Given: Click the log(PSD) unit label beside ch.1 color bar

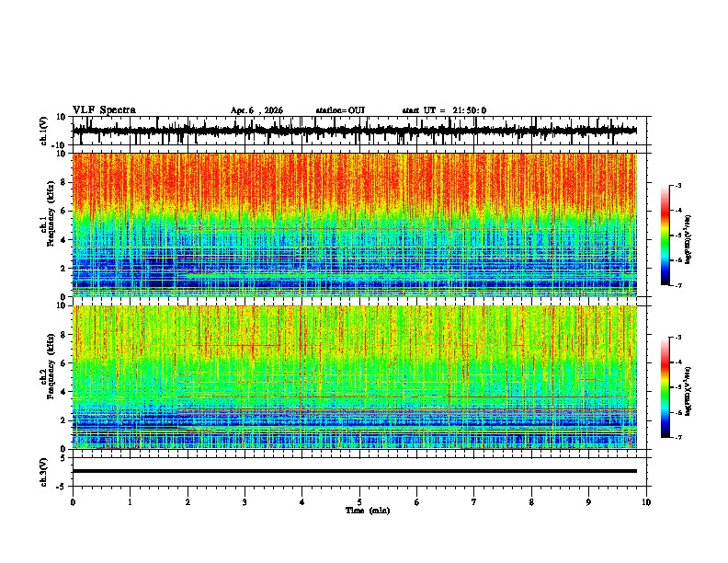Looking at the screenshot, I should pyautogui.click(x=688, y=240).
